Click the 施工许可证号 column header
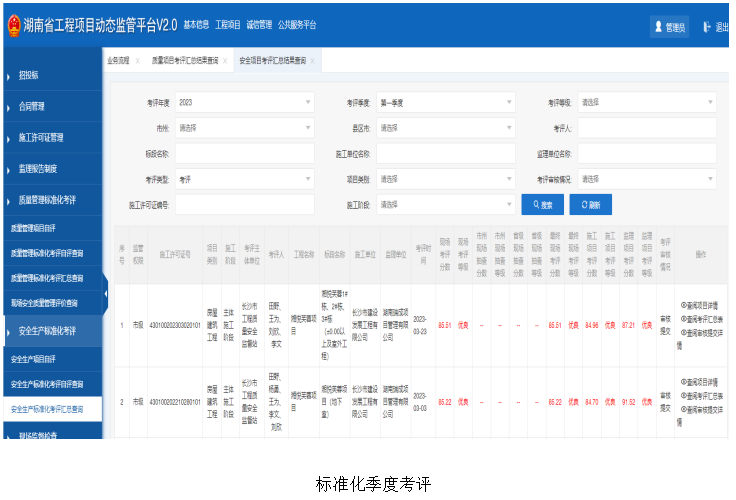The width and height of the screenshot is (736, 500). [175, 254]
